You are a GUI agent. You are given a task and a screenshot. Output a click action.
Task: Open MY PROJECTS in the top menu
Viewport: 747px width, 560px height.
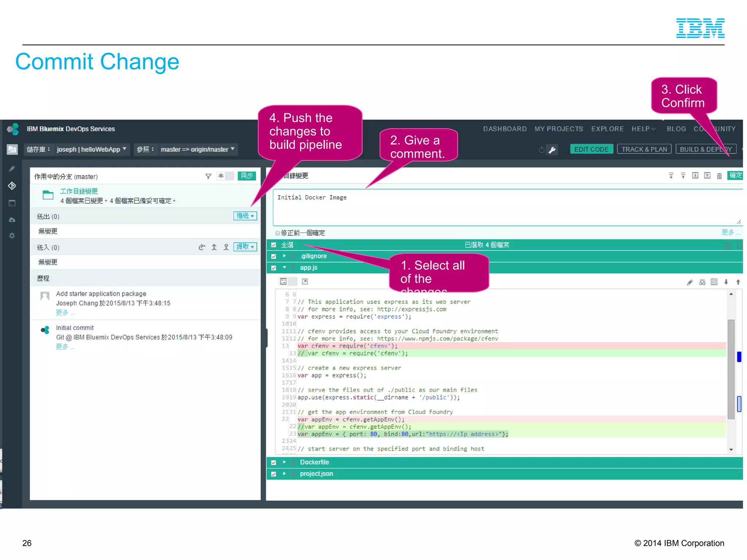(x=559, y=129)
